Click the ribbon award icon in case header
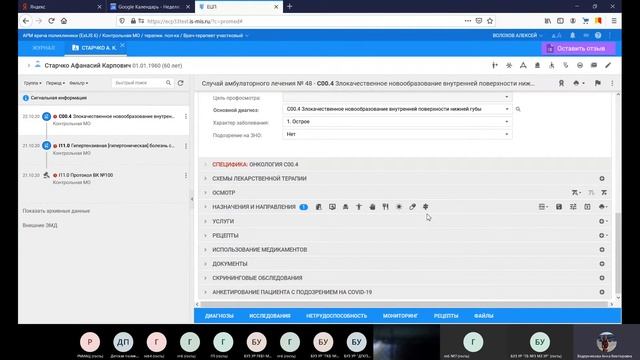The width and height of the screenshot is (640, 360). (x=562, y=83)
